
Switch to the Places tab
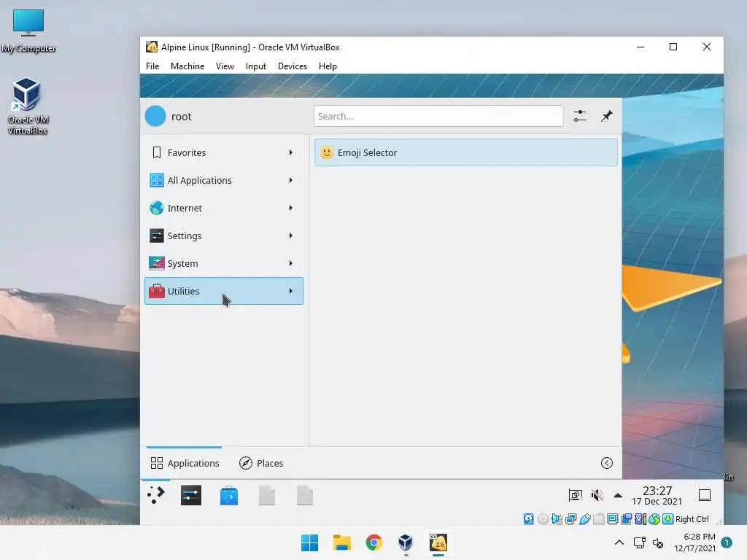pyautogui.click(x=260, y=463)
